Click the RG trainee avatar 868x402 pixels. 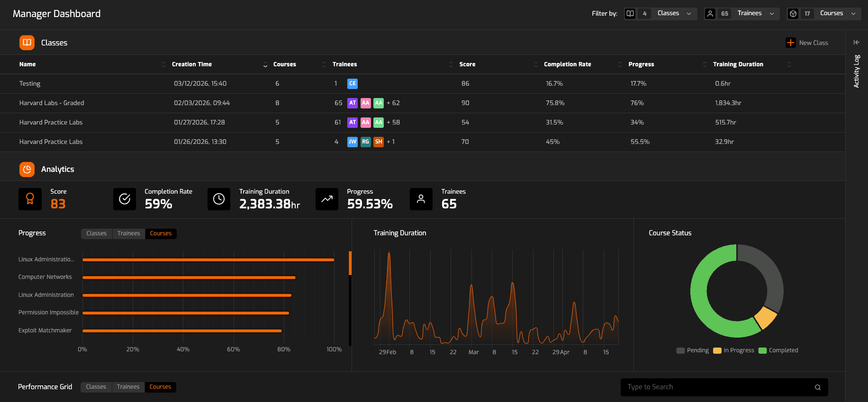pos(365,142)
